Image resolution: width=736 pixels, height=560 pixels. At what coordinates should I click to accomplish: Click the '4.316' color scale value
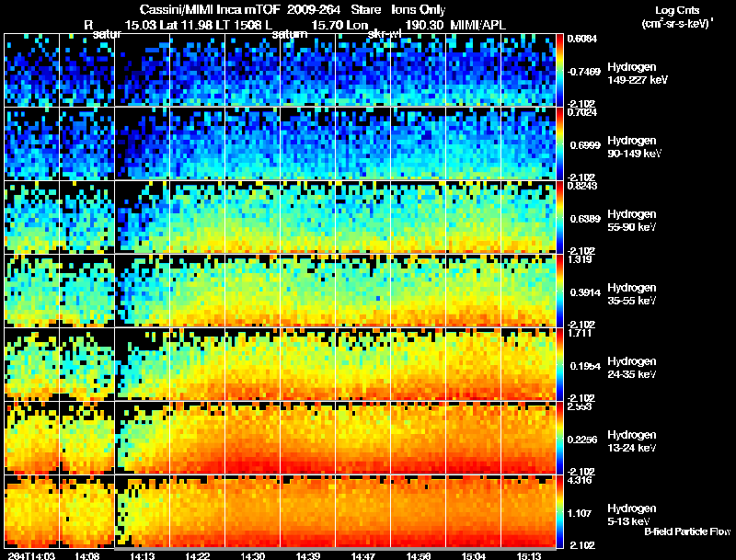click(580, 480)
